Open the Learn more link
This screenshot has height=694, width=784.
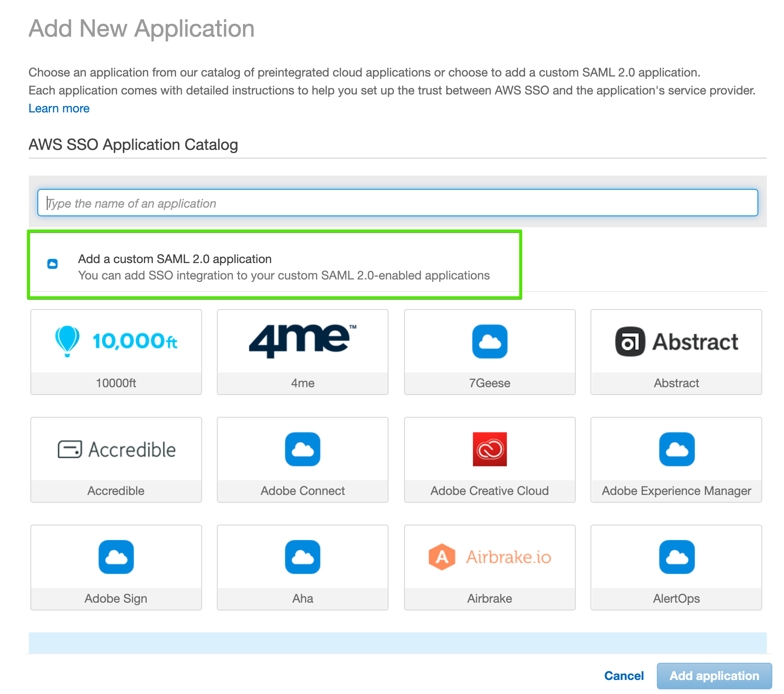coord(59,108)
